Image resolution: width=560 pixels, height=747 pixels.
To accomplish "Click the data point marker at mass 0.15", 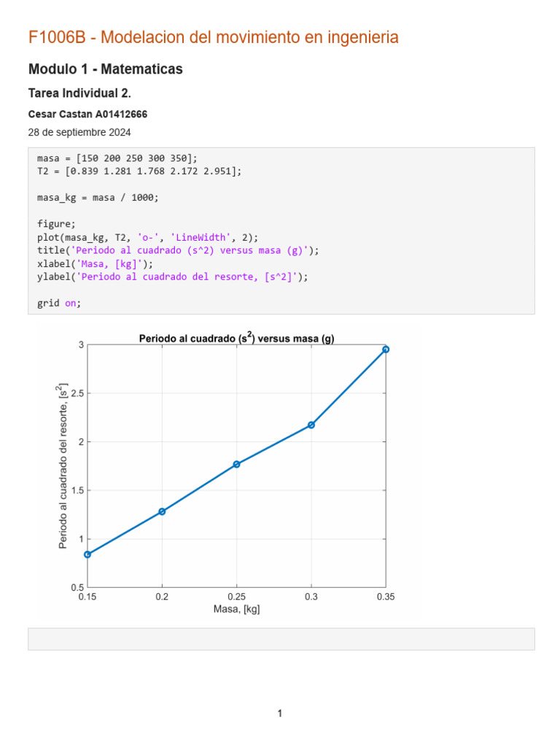I will (87, 554).
